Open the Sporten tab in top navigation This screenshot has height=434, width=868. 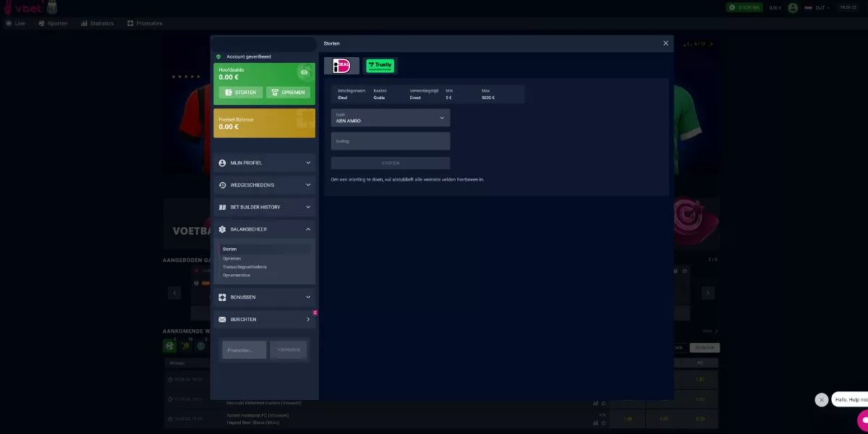[53, 23]
